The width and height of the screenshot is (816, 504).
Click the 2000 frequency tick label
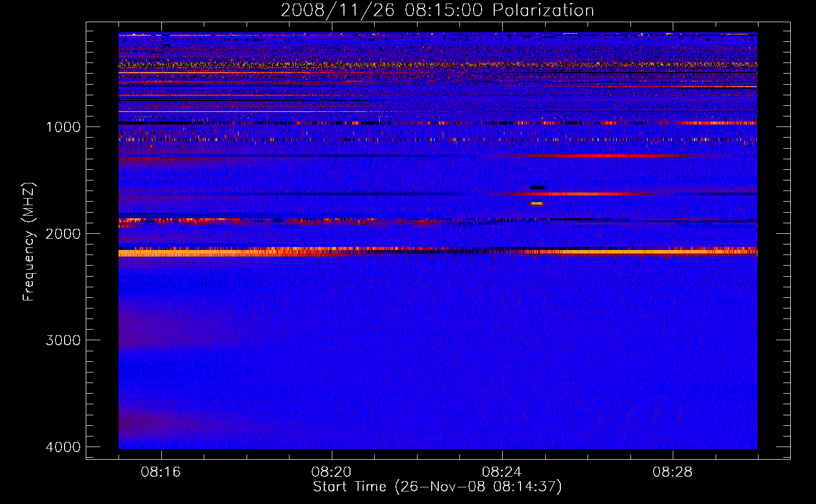pos(63,233)
